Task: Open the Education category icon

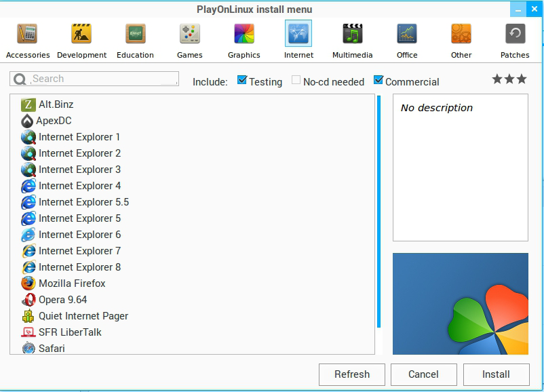Action: click(135, 34)
